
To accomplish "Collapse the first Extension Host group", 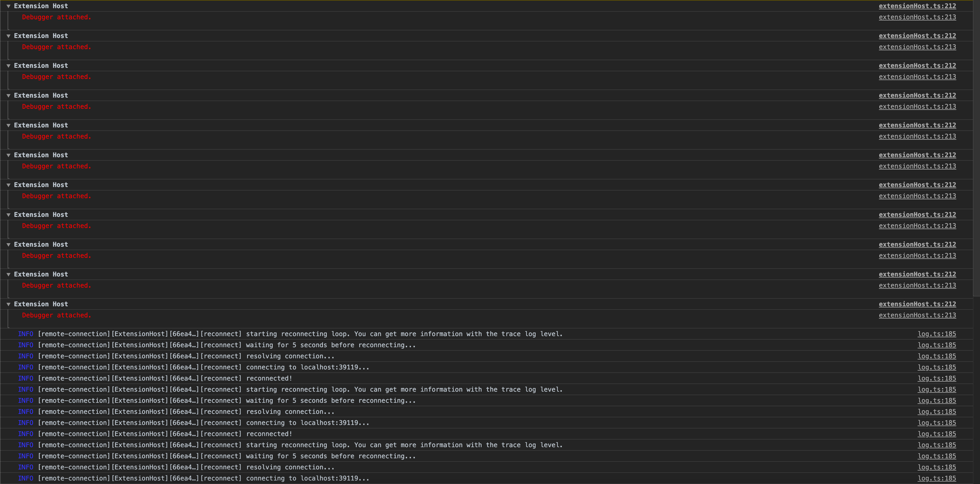I will (8, 6).
